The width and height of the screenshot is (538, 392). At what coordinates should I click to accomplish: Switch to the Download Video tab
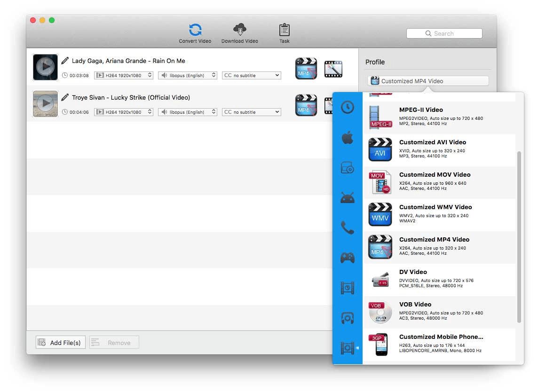[x=239, y=32]
